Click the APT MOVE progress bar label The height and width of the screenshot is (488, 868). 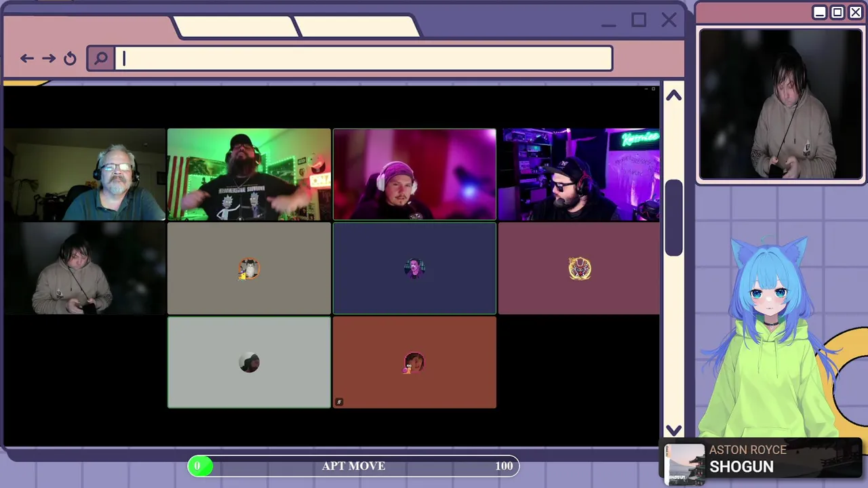tap(353, 466)
